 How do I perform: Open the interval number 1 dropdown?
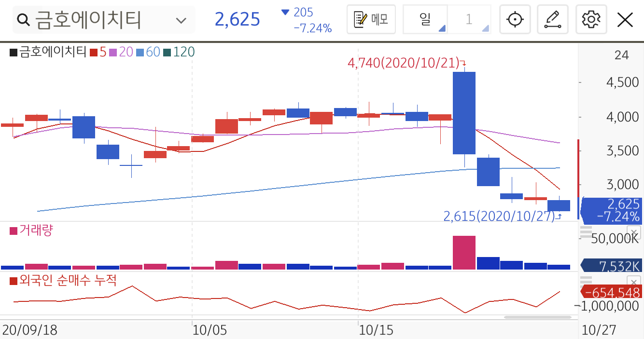tap(469, 19)
